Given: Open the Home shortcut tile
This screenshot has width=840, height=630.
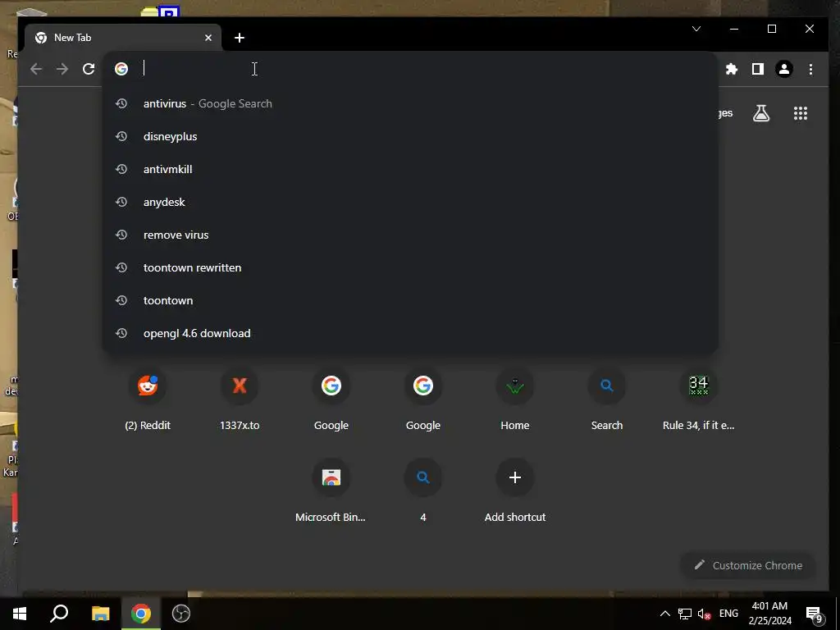Looking at the screenshot, I should point(515,399).
